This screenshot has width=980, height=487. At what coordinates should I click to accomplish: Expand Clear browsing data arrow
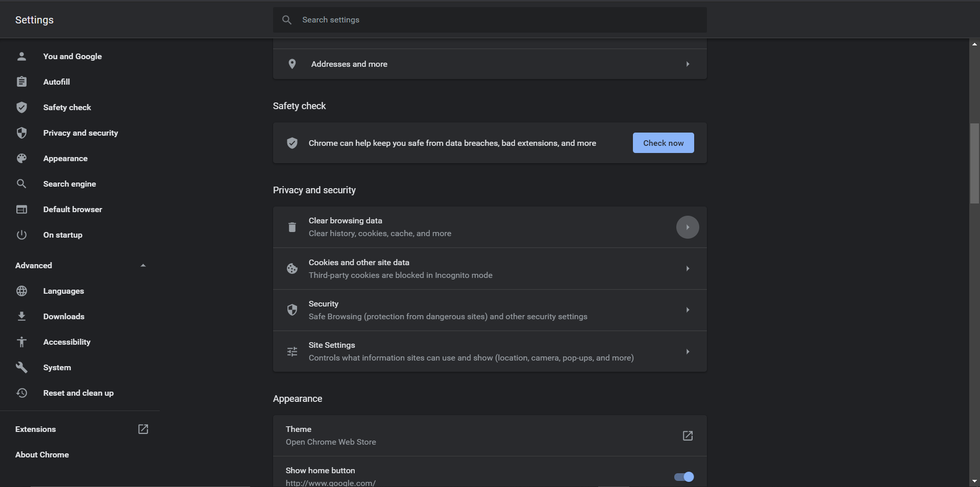click(688, 227)
